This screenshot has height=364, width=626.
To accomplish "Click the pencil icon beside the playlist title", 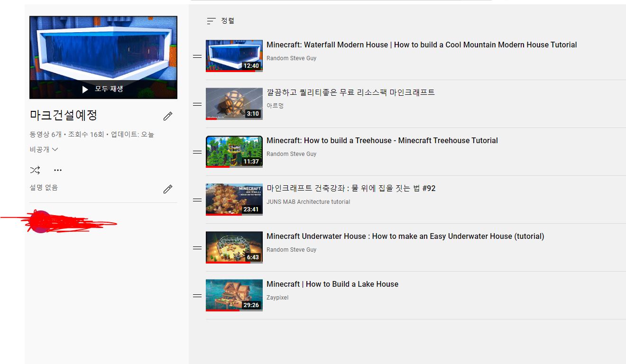I will point(168,116).
